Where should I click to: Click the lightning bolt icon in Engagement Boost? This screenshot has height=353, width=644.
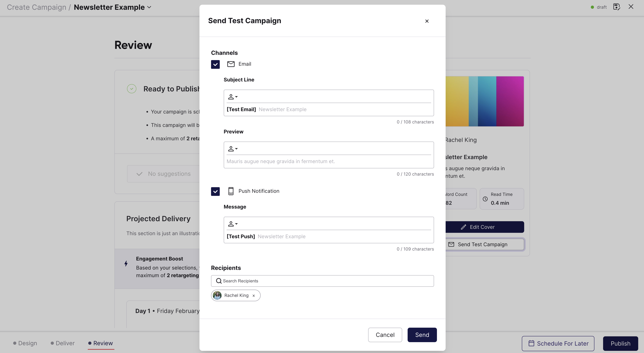pos(126,264)
